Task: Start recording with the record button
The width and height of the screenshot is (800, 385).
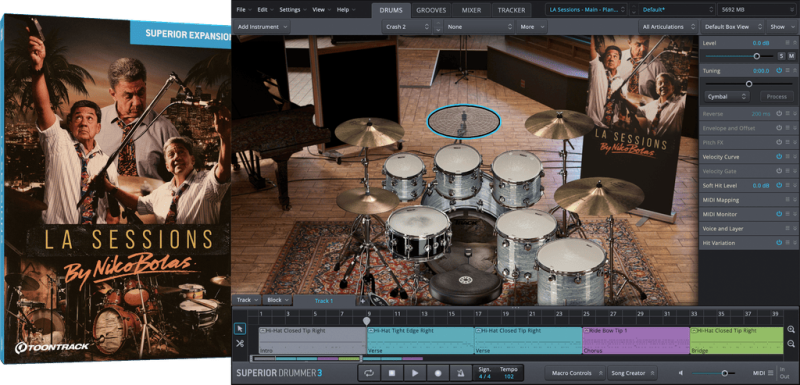Action: (438, 373)
